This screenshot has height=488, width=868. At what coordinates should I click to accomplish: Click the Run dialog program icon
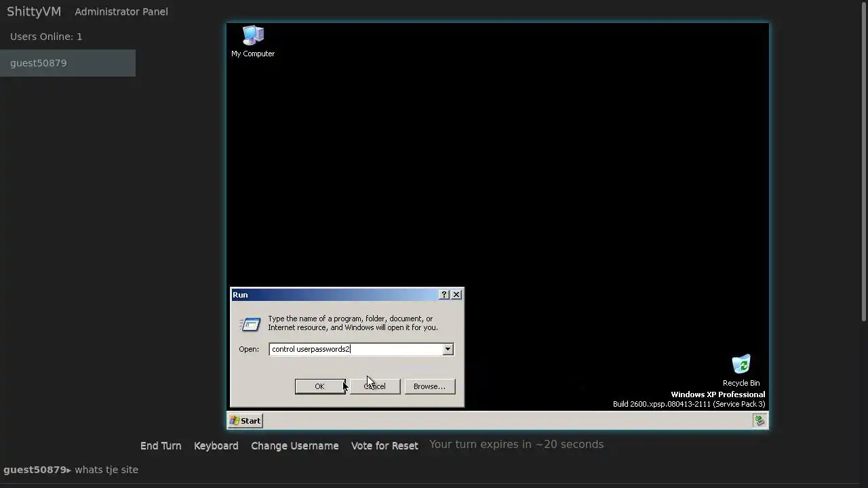point(250,325)
